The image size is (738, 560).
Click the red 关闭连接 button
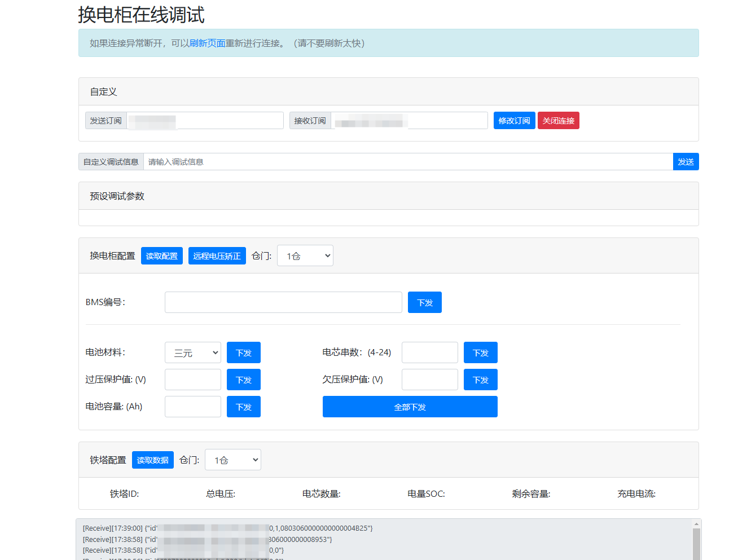click(559, 121)
